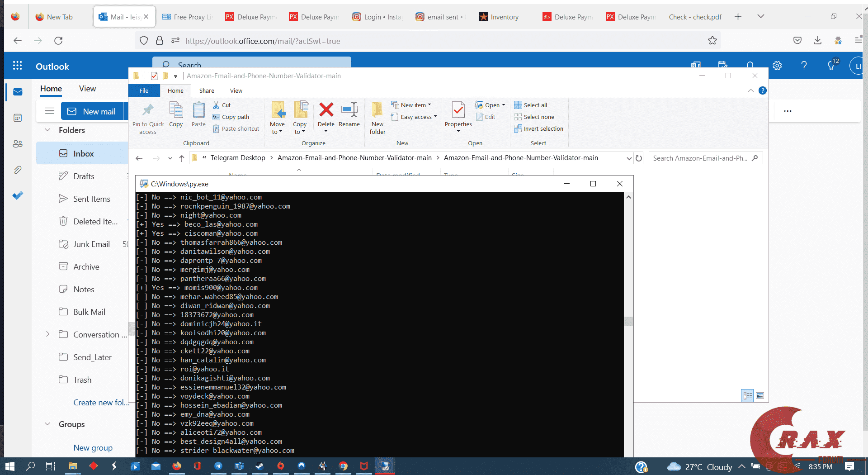Click Paste in Explorer ribbon
868x475 pixels.
(198, 114)
